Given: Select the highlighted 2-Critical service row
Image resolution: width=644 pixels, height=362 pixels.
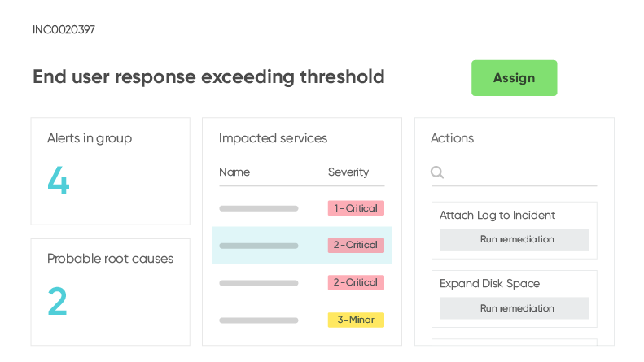Looking at the screenshot, I should (x=302, y=246).
